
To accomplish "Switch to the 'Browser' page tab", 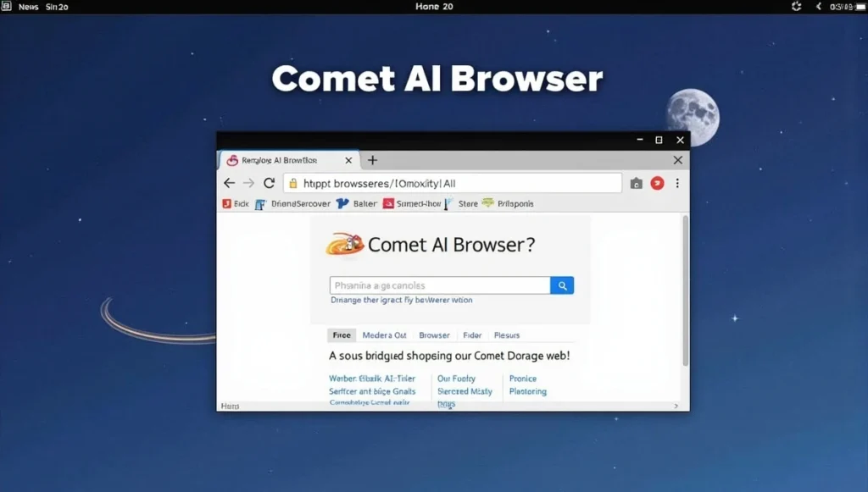I will click(435, 335).
